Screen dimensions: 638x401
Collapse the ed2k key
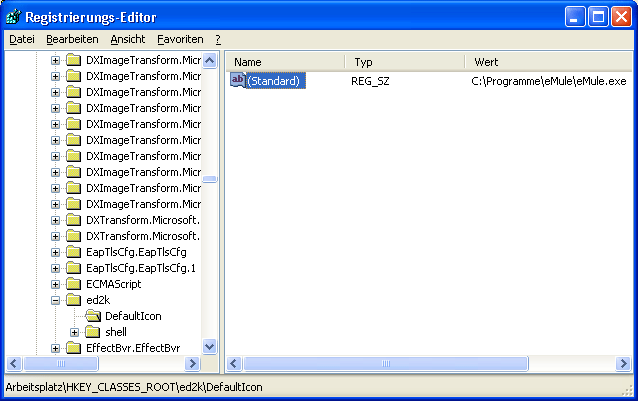click(55, 301)
